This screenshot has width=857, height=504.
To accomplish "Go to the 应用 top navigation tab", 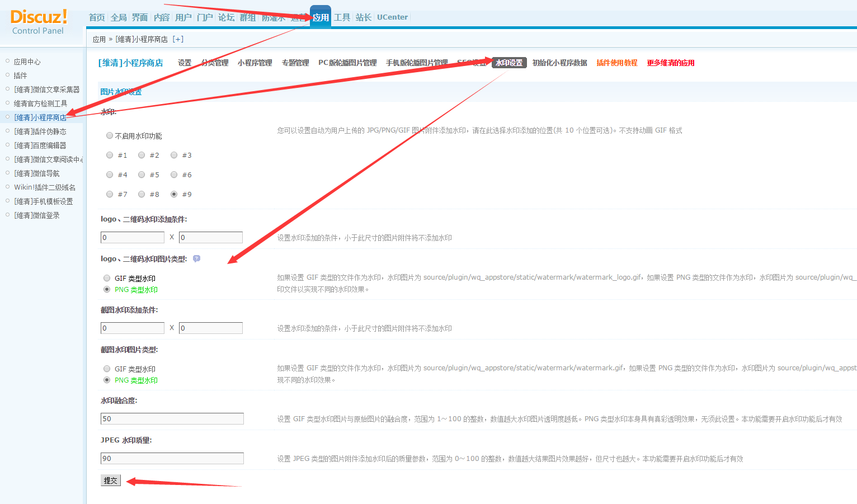I will [321, 17].
